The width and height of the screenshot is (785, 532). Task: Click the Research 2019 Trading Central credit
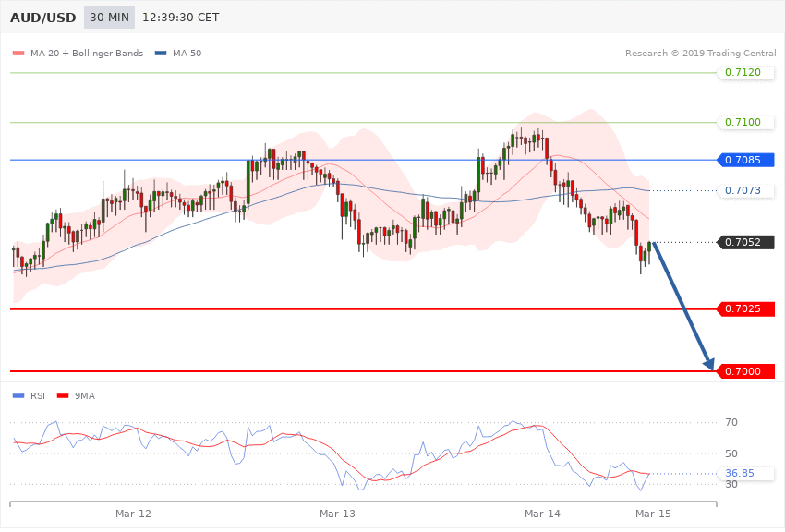[700, 53]
